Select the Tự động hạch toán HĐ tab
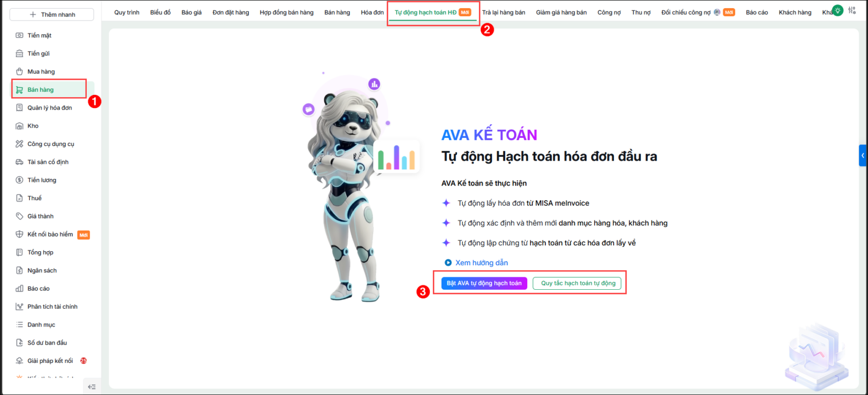 tap(433, 12)
